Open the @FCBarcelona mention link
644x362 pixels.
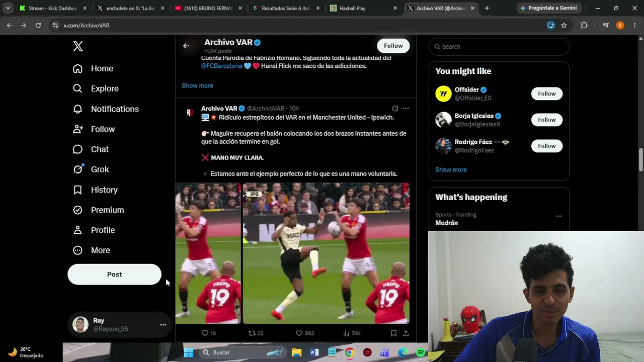(x=222, y=66)
